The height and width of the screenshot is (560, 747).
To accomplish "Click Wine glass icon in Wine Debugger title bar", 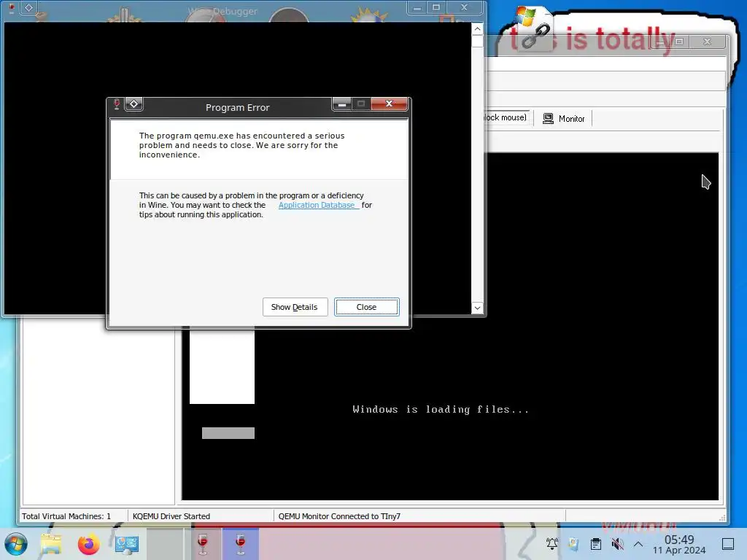I will pos(12,7).
